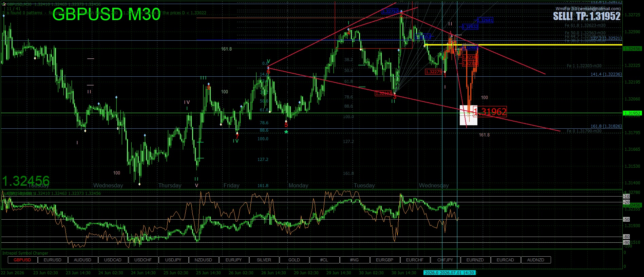Image resolution: width=644 pixels, height=277 pixels.
Task: Switch chart to CHFJPY symbol
Action: pos(445,260)
